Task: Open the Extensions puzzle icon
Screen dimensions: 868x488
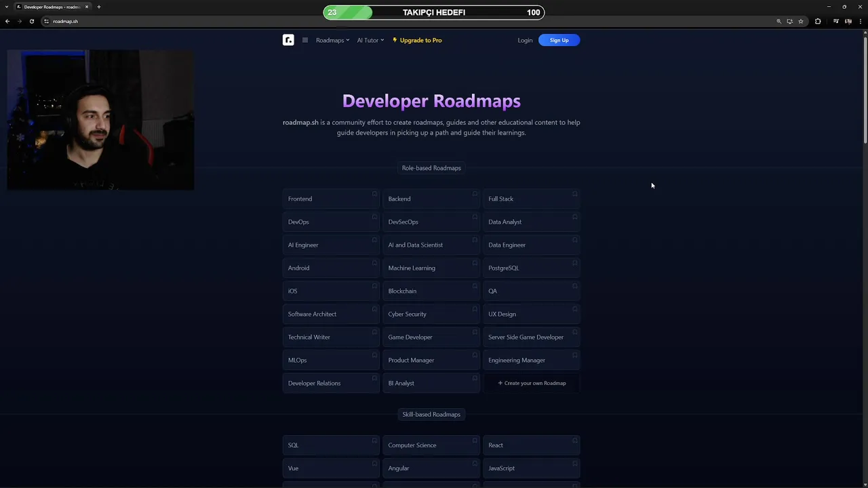Action: [x=818, y=21]
